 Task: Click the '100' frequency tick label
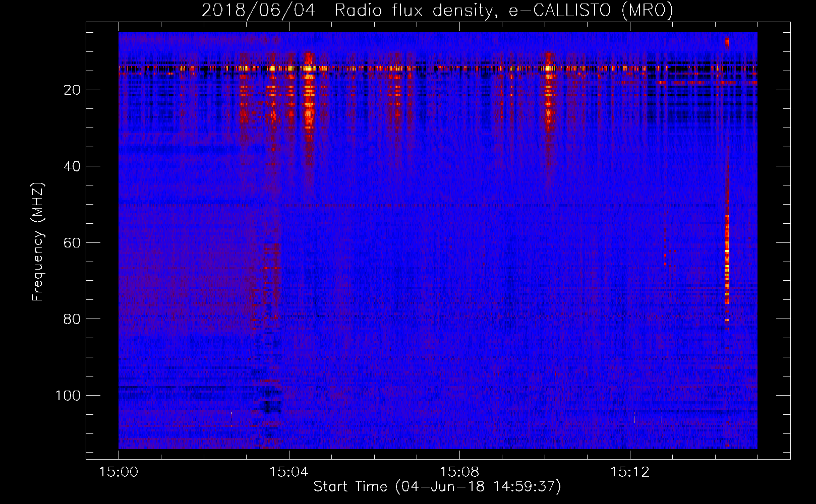point(68,396)
